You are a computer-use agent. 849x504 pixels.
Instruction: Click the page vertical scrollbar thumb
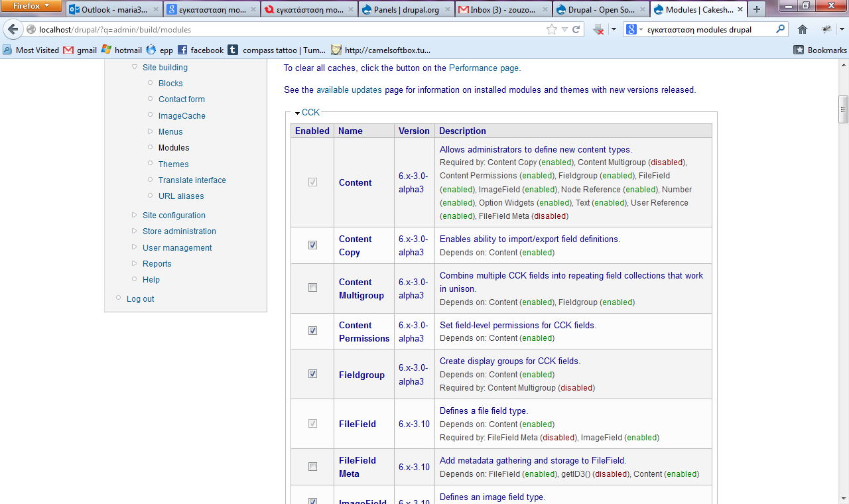click(x=843, y=109)
